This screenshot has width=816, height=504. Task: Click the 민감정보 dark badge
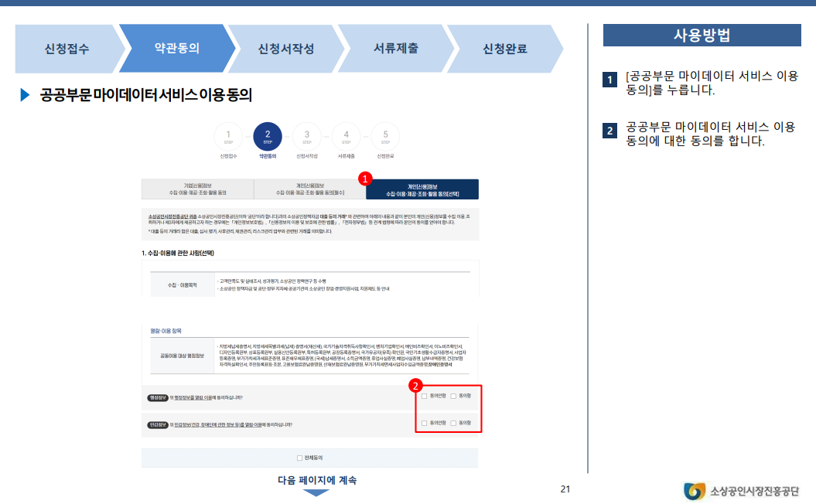(x=158, y=425)
